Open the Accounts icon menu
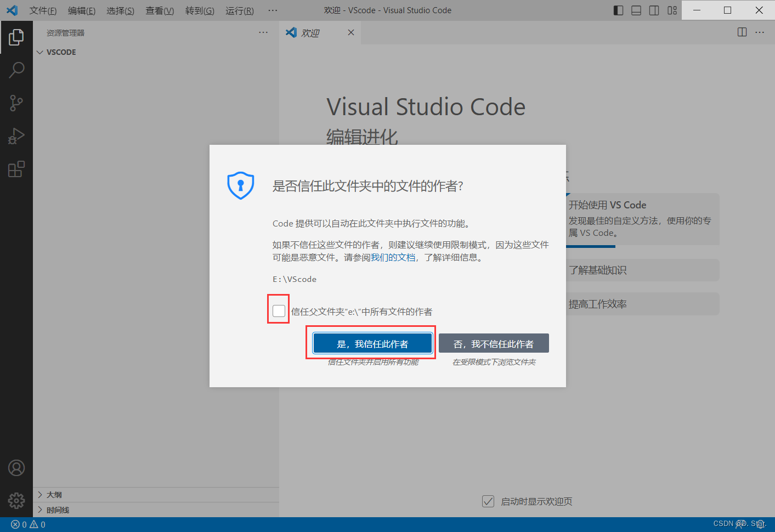Image resolution: width=775 pixels, height=532 pixels. click(16, 468)
